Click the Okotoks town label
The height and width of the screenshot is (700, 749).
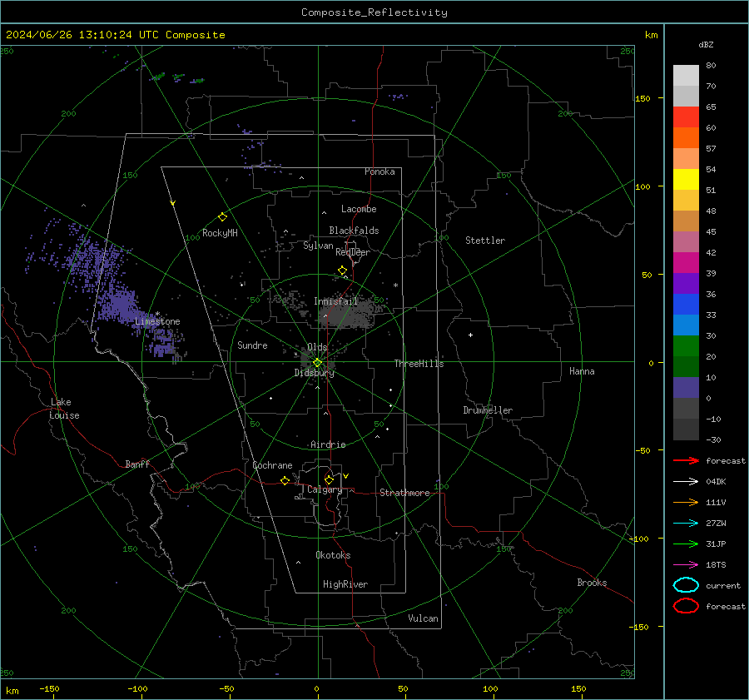coord(333,555)
